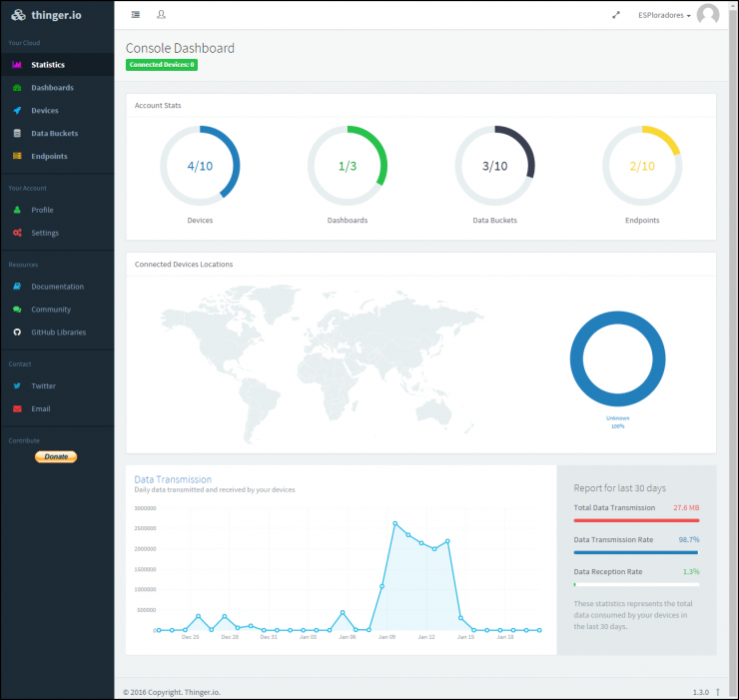Go to the Profile page

pos(42,210)
